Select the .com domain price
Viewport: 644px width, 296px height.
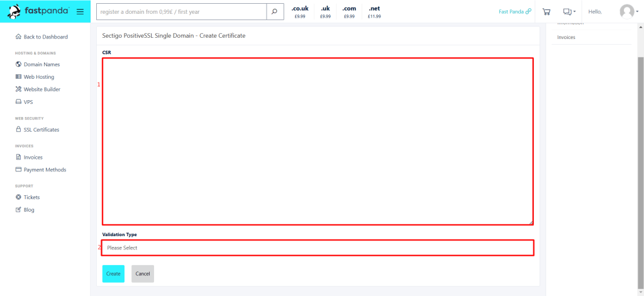(x=349, y=13)
